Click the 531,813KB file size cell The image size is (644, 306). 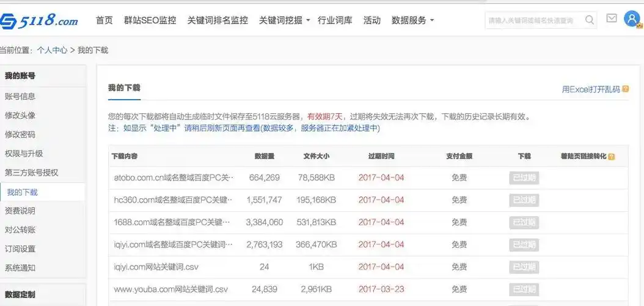pyautogui.click(x=317, y=223)
